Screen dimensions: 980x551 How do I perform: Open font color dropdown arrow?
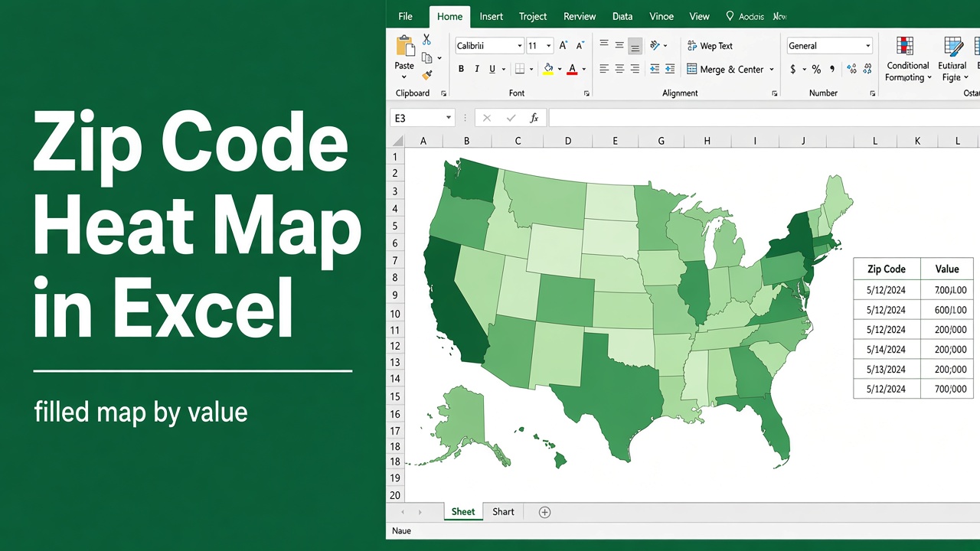[x=583, y=69]
